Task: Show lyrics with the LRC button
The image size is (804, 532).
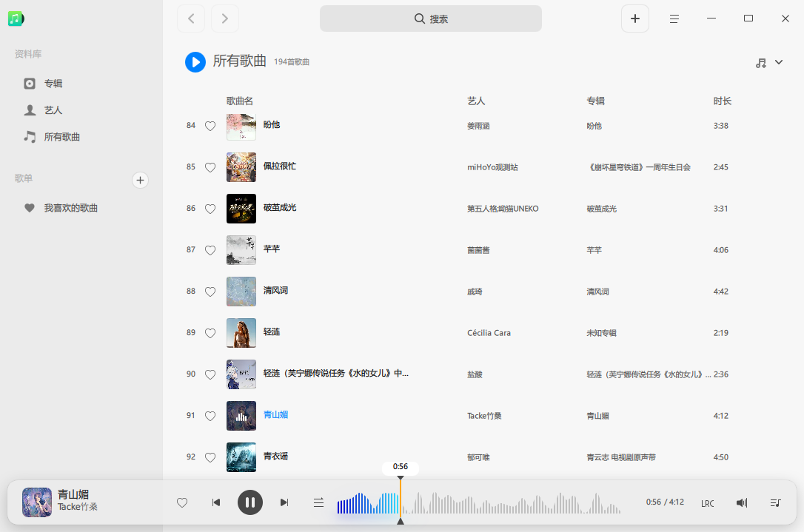Action: (707, 503)
